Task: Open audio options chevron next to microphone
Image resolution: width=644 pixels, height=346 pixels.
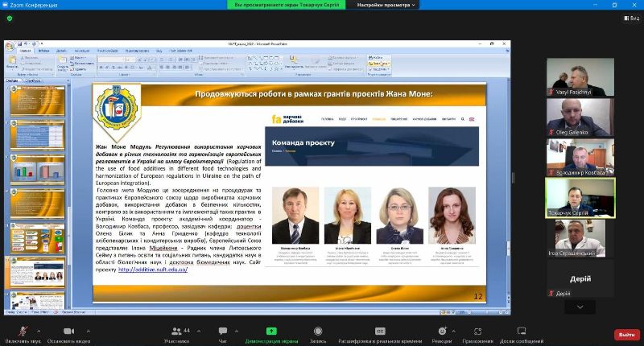Action: pos(39,331)
